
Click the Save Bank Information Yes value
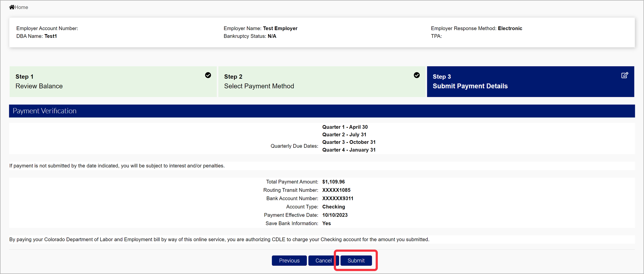pos(327,223)
